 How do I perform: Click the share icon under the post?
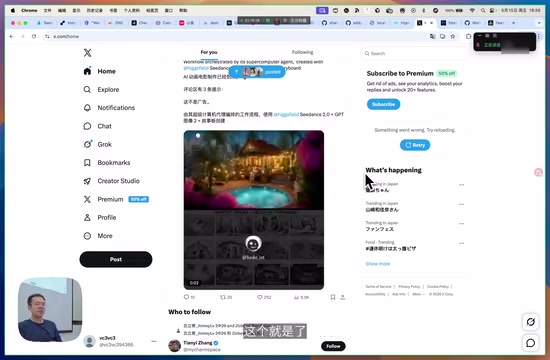[343, 297]
